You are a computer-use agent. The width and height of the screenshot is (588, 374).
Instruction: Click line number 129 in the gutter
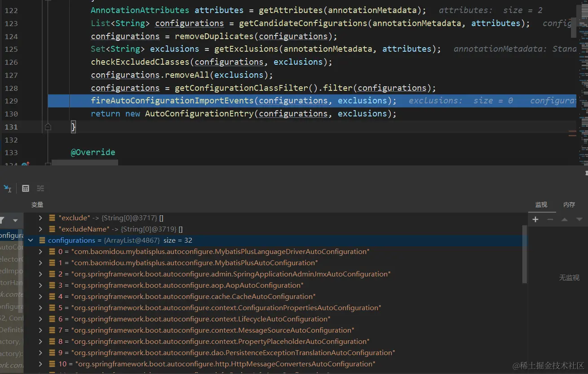point(11,101)
